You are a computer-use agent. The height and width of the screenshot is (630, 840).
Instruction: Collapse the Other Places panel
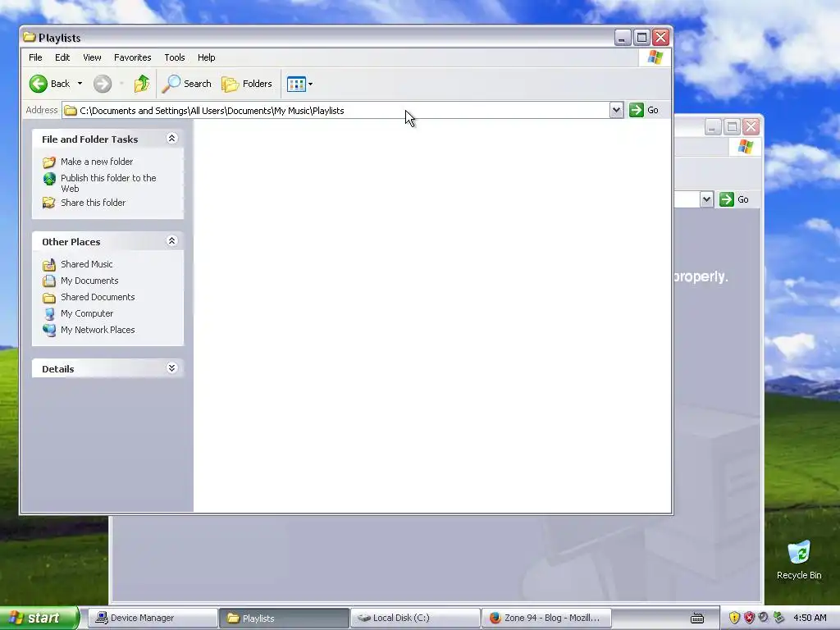pyautogui.click(x=171, y=241)
